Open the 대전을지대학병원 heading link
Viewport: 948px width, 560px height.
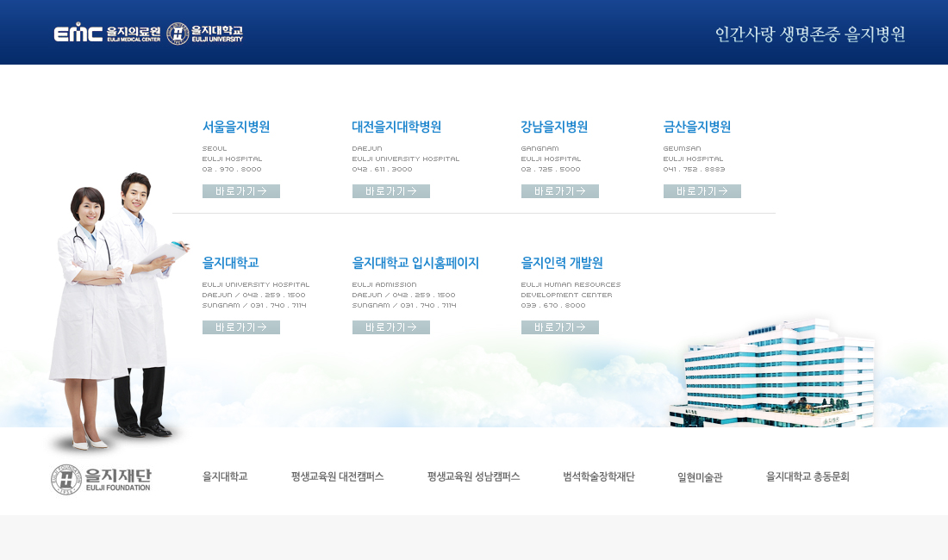(x=396, y=127)
